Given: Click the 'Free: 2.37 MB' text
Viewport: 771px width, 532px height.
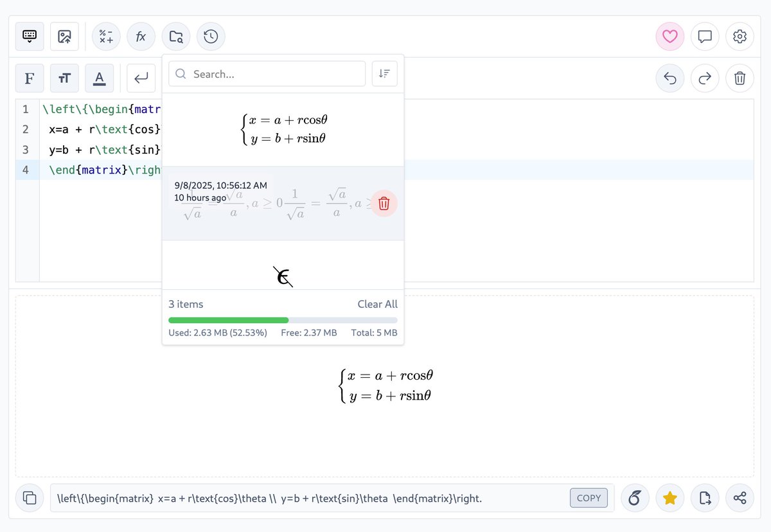Looking at the screenshot, I should pos(309,333).
